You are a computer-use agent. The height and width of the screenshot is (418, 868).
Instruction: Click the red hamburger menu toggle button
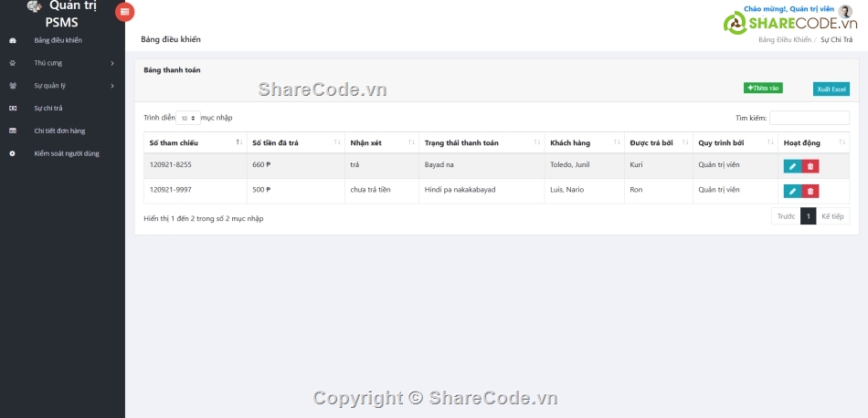click(x=125, y=12)
